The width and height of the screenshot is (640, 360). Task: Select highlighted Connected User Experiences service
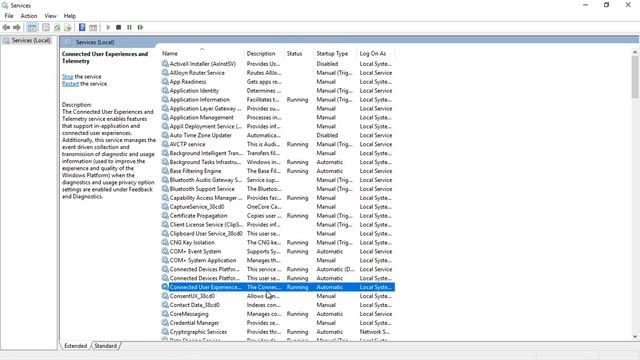278,287
